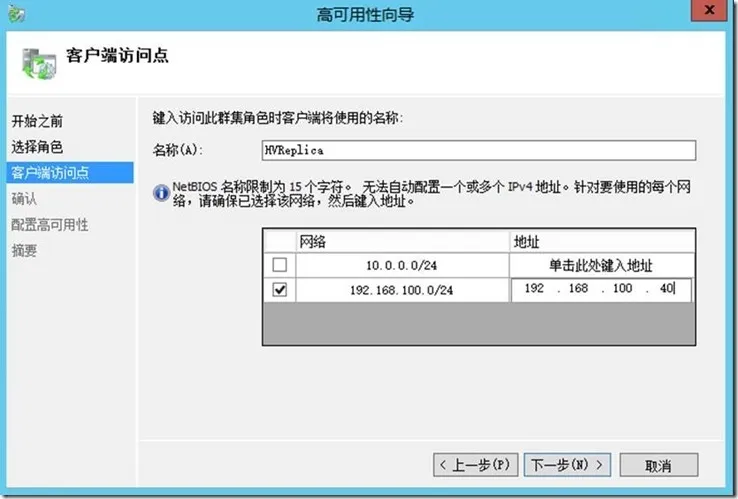Click the 网络 column header
Viewport: 738px width, 499px height.
pyautogui.click(x=402, y=241)
